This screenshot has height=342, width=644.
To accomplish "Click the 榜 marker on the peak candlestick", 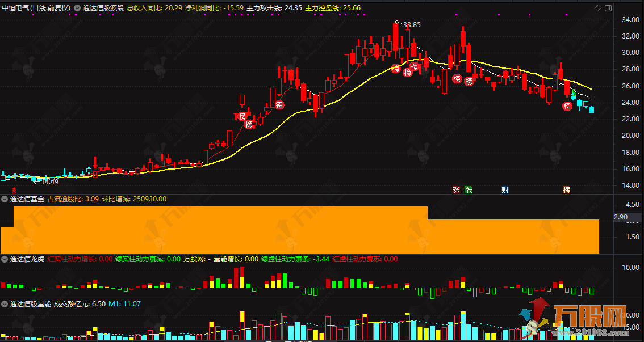I will 395,69.
